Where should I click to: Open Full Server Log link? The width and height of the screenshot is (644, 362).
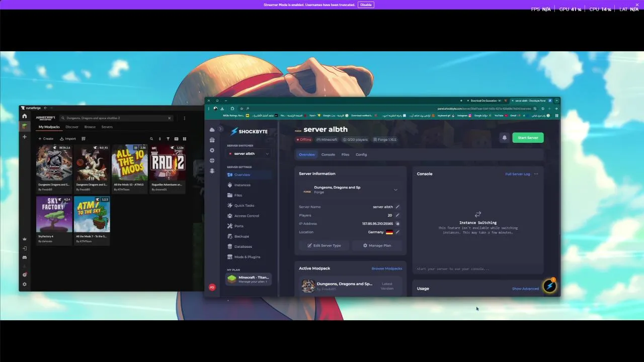pyautogui.click(x=517, y=174)
